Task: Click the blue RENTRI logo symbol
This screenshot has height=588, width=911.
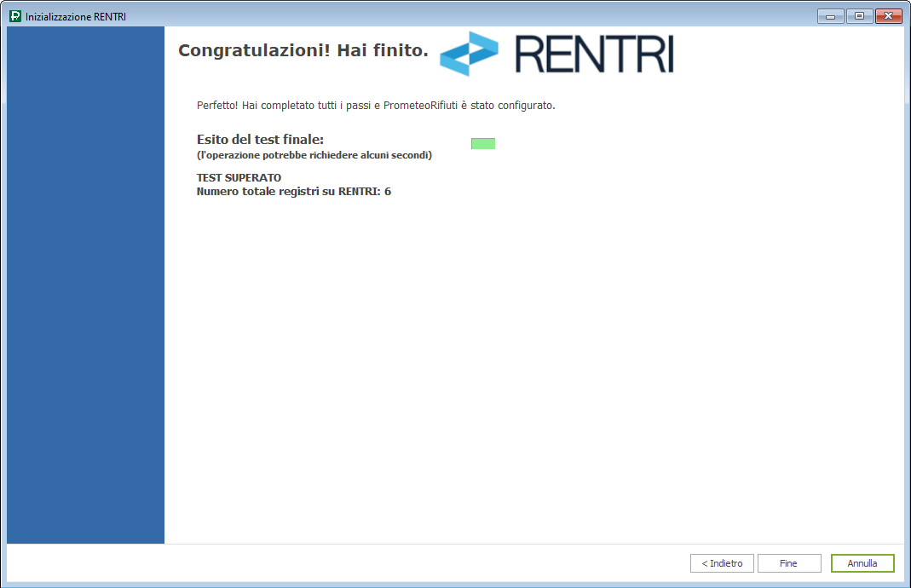Action: pyautogui.click(x=469, y=54)
